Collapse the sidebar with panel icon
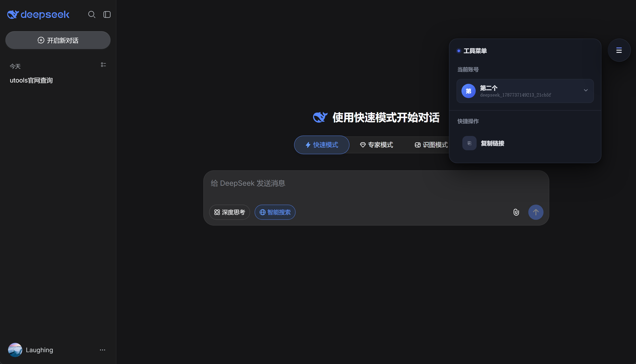 click(107, 14)
